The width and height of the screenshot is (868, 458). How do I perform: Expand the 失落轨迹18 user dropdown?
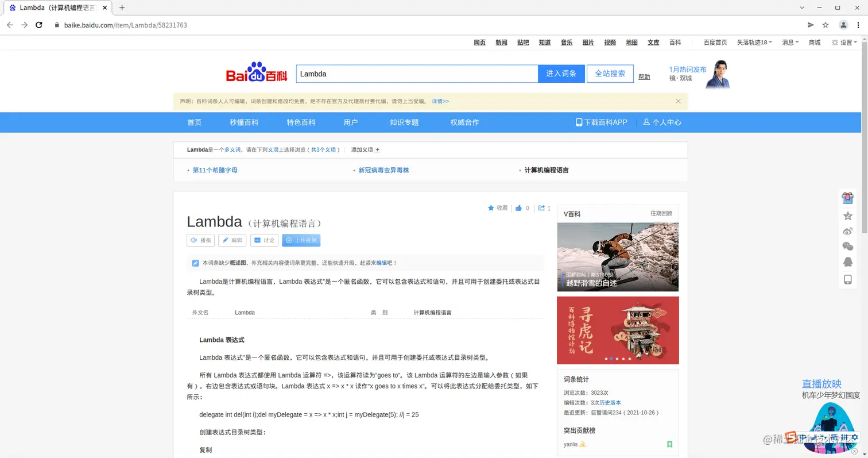click(754, 43)
